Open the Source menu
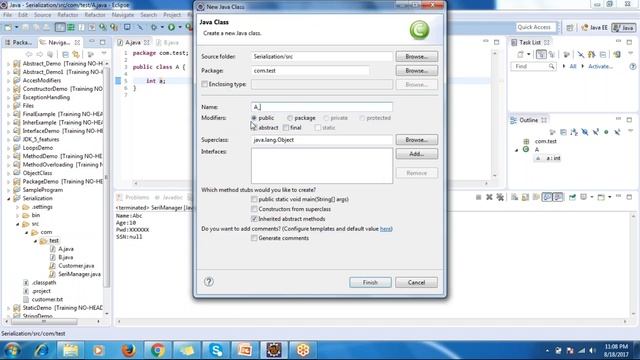Image resolution: width=640 pixels, height=360 pixels. pos(42,15)
